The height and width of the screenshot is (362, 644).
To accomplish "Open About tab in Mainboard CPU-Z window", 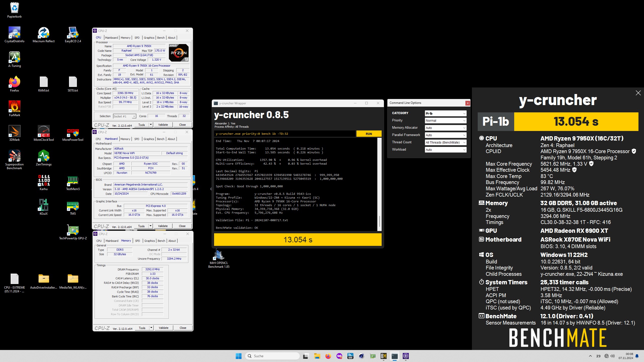I will pyautogui.click(x=171, y=139).
